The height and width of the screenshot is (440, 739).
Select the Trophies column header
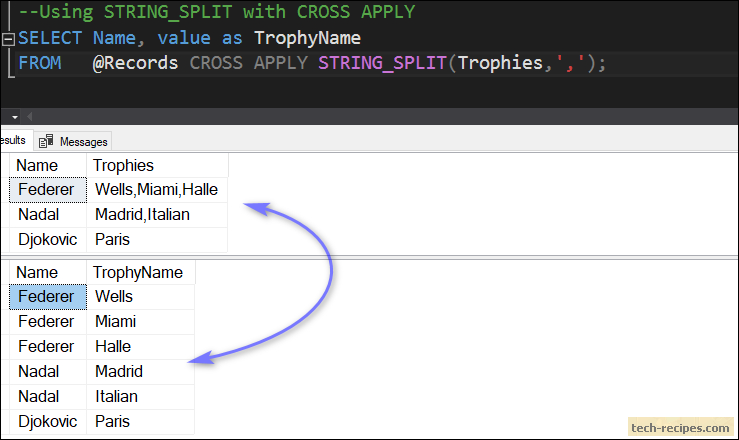tap(157, 165)
